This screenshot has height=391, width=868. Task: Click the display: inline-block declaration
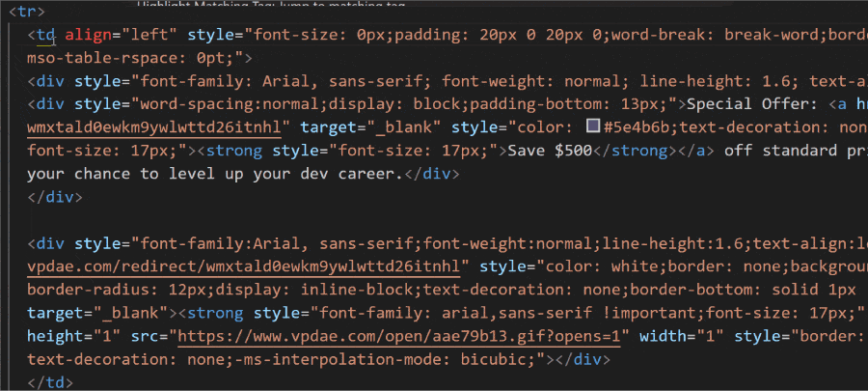[318, 290]
